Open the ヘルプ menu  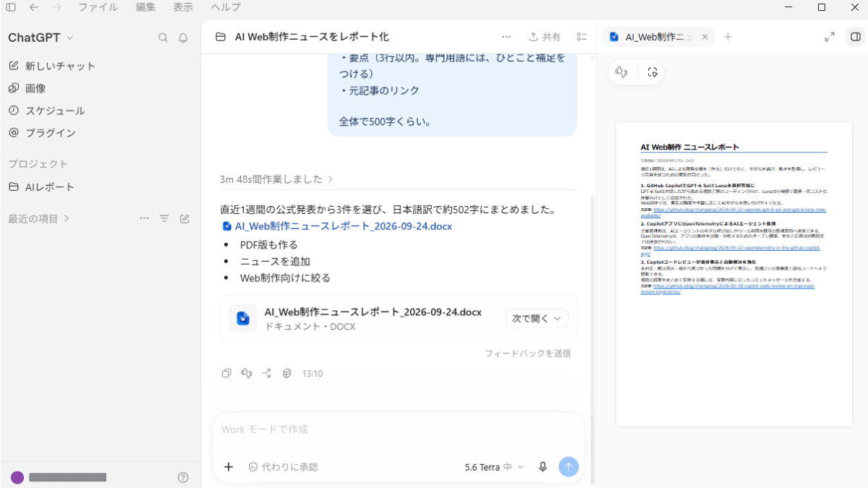click(x=226, y=7)
